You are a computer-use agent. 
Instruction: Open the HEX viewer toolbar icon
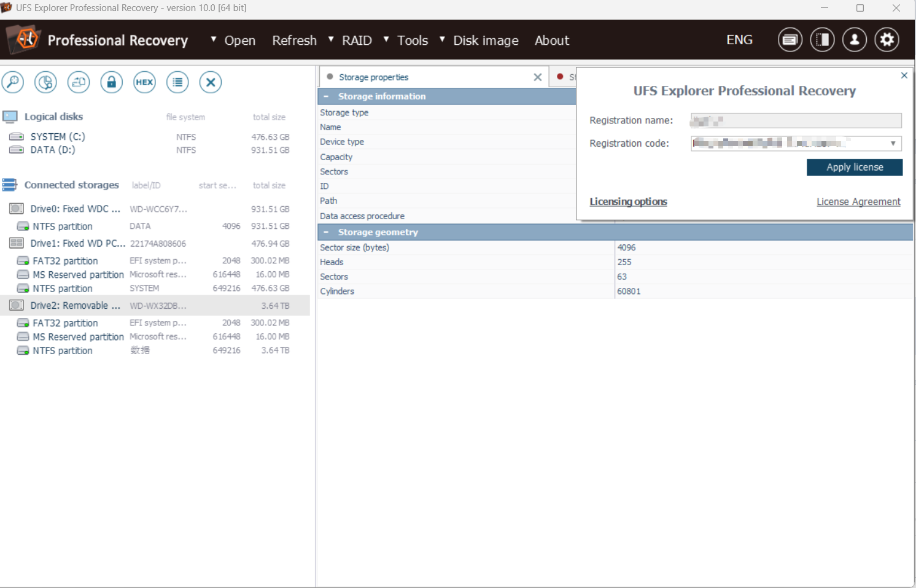click(x=145, y=82)
